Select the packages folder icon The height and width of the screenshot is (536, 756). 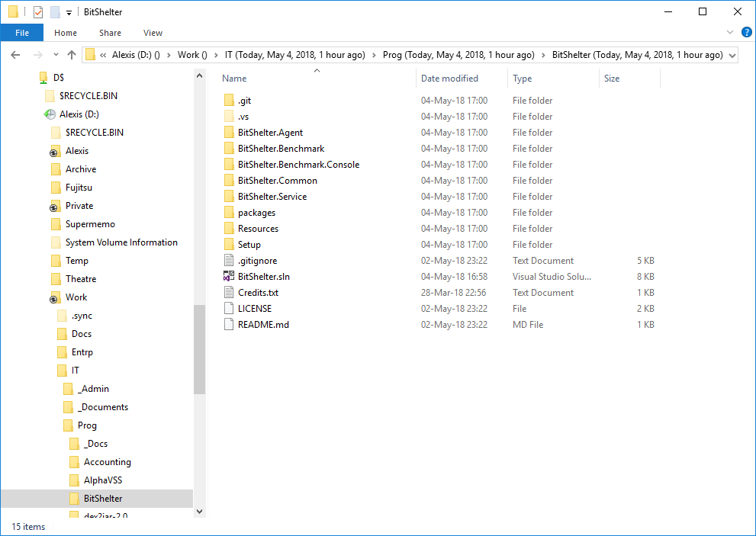point(229,212)
